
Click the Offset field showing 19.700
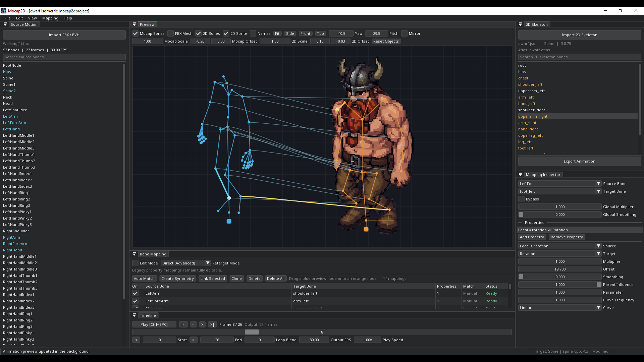click(x=560, y=269)
